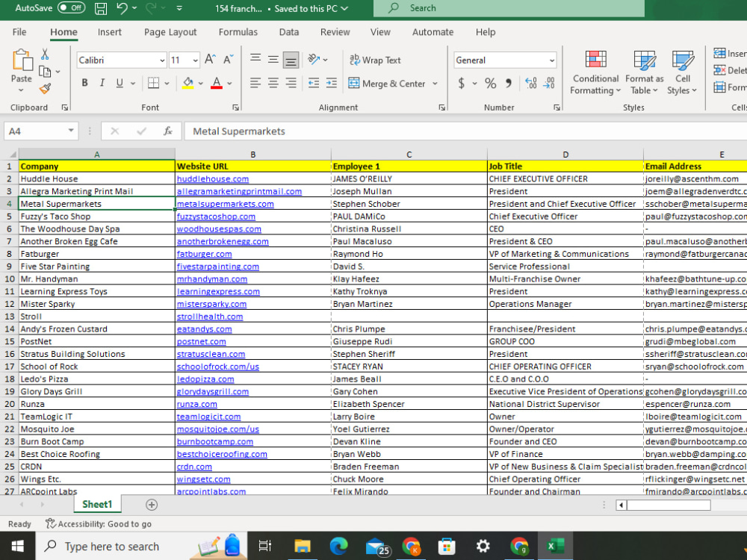This screenshot has width=747, height=560.
Task: Click the Save icon in title bar
Action: [101, 8]
